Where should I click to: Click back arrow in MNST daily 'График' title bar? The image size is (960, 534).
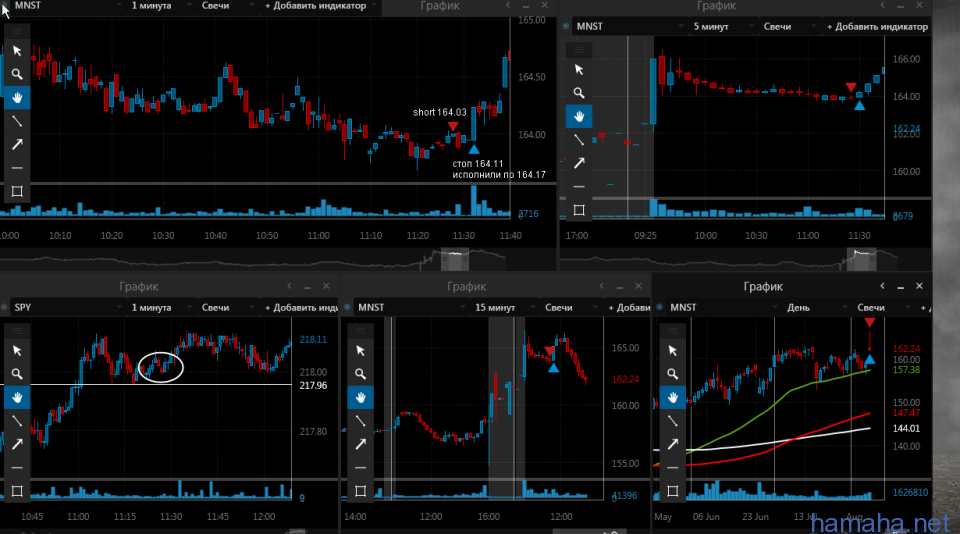click(x=882, y=286)
